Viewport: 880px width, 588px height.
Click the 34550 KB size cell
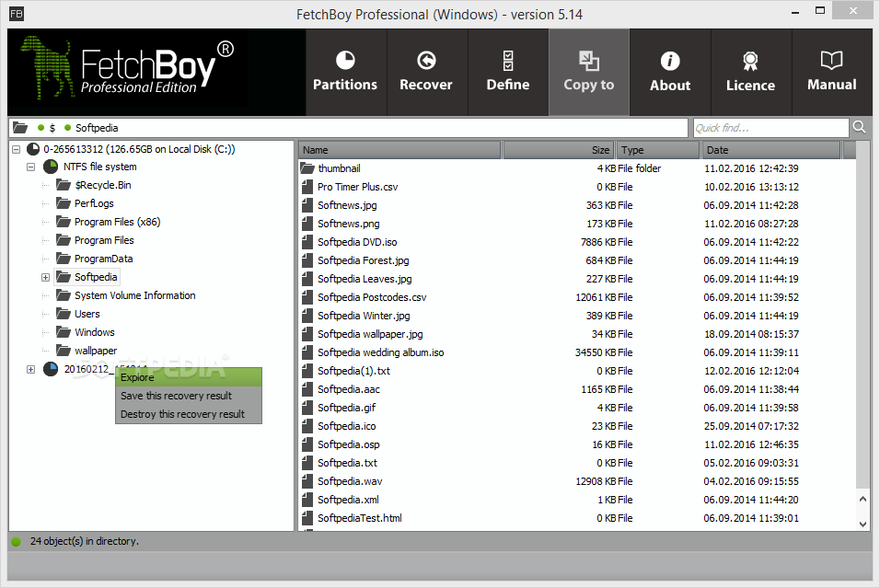pos(596,353)
